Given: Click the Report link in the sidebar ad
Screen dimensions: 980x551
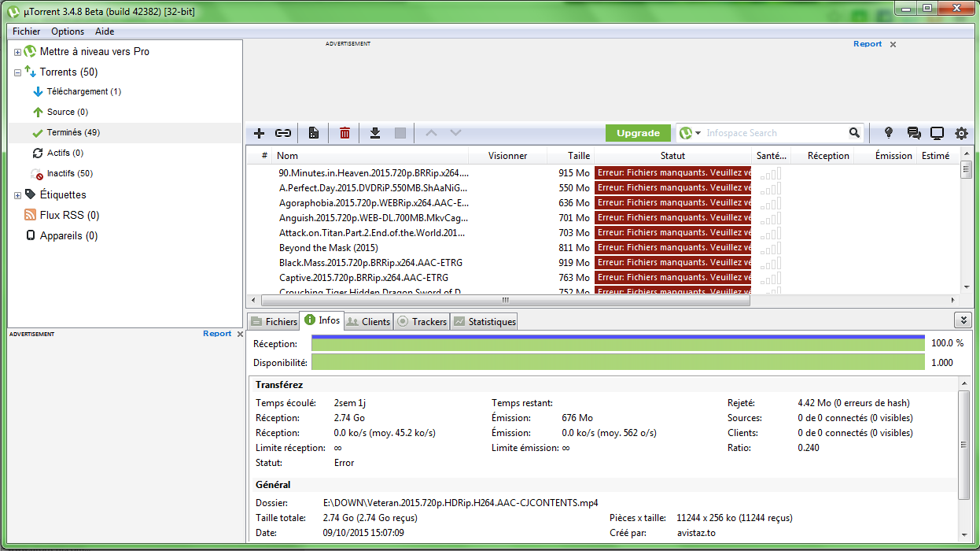Looking at the screenshot, I should tap(217, 334).
